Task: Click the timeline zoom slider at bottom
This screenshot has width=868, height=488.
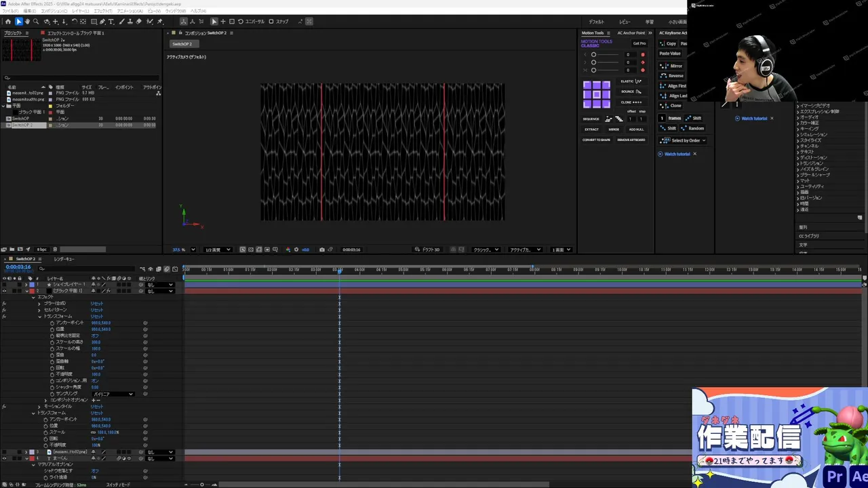Action: 201,485
